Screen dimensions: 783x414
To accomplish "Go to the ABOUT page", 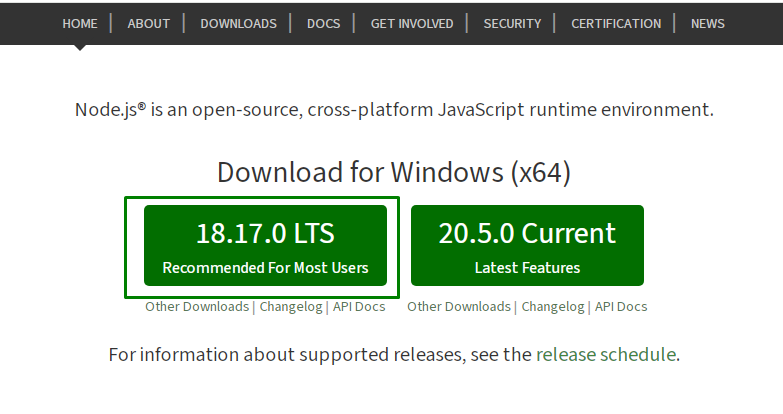I will pyautogui.click(x=148, y=23).
